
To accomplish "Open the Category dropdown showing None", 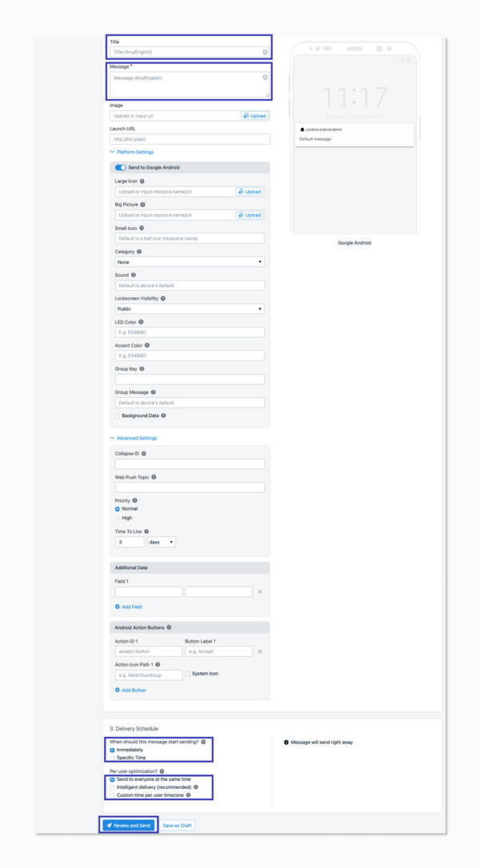I will click(x=189, y=262).
